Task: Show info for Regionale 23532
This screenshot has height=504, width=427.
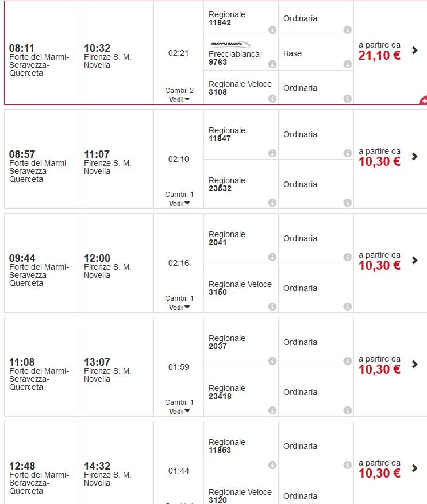Action: pos(272,203)
